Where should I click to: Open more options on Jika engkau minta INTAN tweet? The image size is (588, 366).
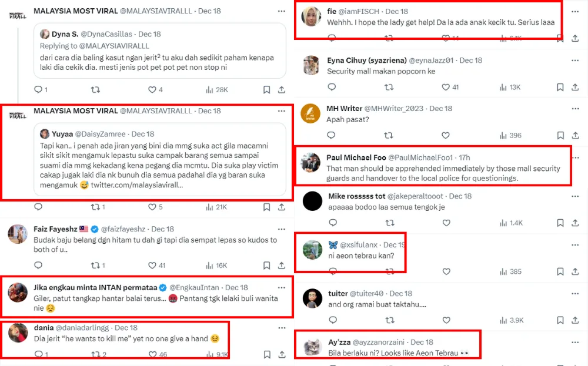tap(282, 287)
